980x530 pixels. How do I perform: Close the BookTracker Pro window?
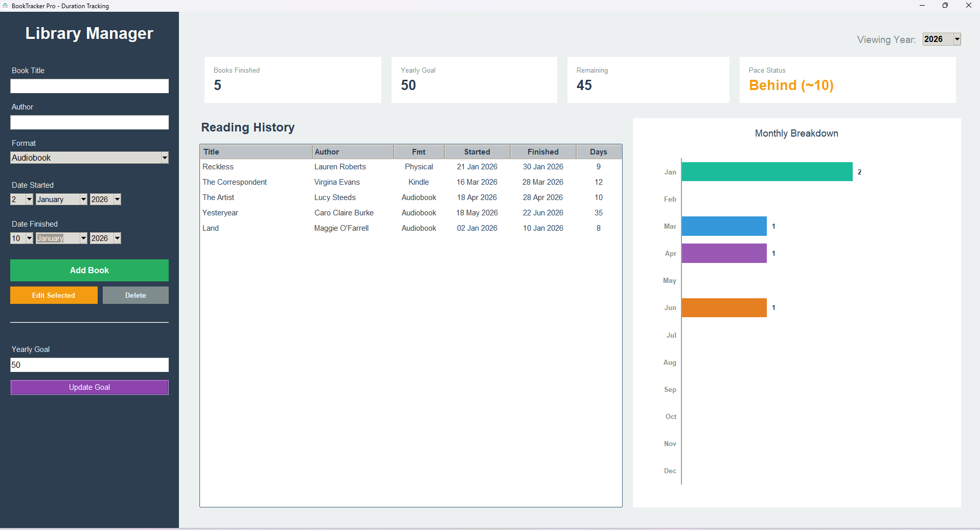pos(968,6)
